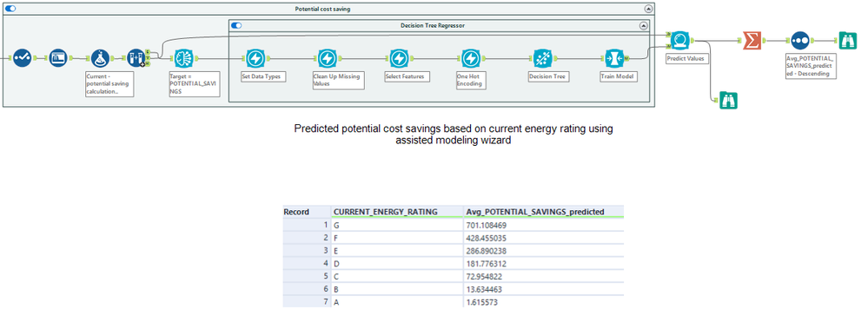Click the value 701.108469
868x316 pixels.
[x=487, y=225]
